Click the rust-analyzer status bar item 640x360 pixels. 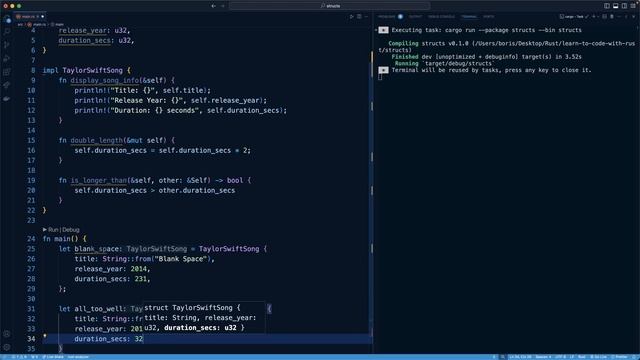point(78,357)
